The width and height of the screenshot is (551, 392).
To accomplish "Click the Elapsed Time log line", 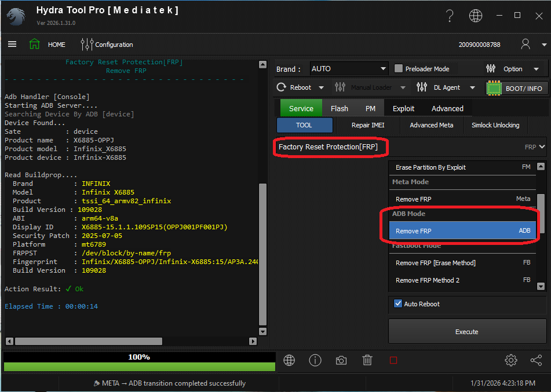I will [52, 306].
